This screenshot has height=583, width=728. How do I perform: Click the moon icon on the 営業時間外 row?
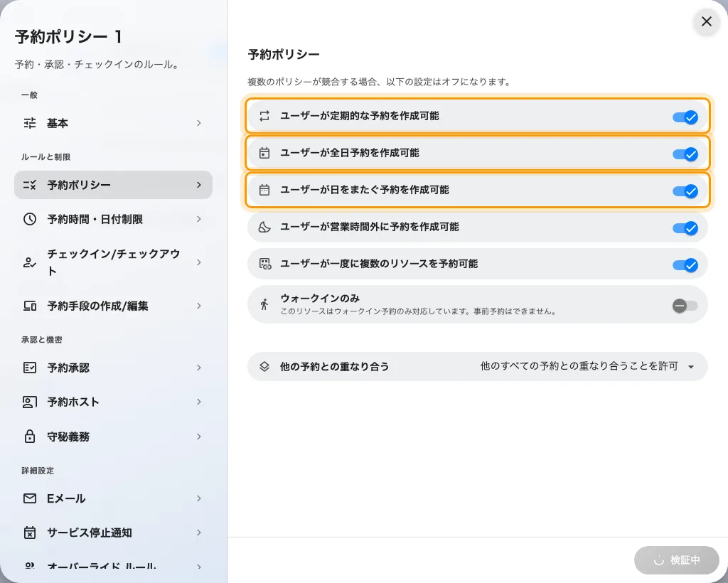coord(264,227)
